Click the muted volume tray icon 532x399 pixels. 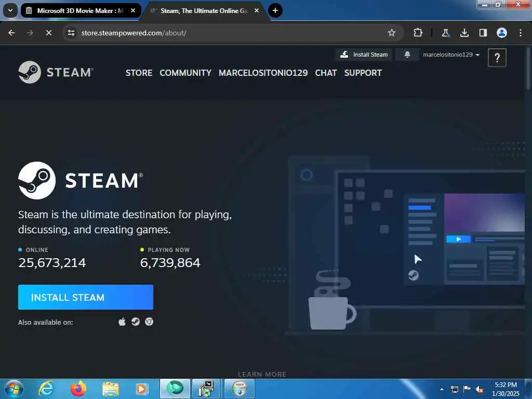pyautogui.click(x=480, y=390)
